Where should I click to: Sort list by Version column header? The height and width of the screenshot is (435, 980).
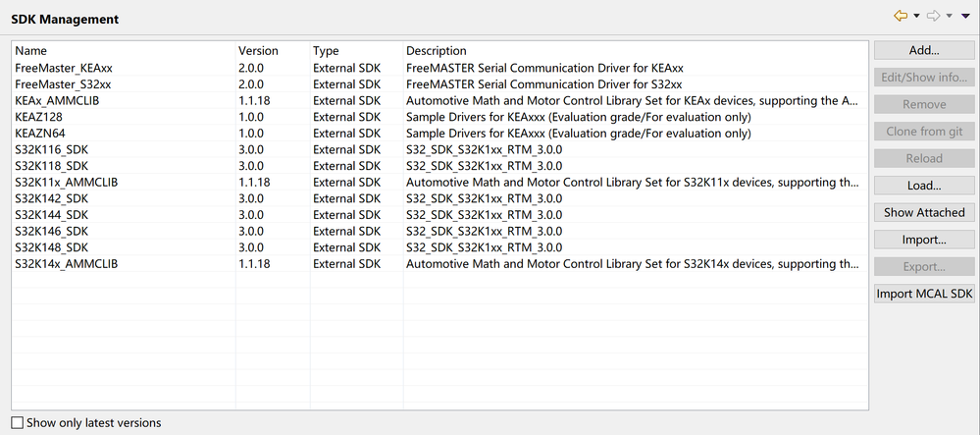tap(258, 50)
